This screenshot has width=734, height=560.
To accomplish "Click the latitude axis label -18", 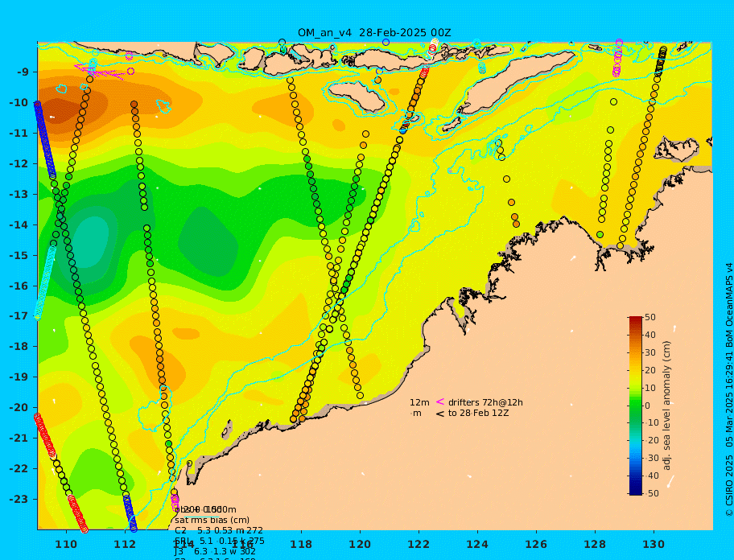I will point(19,347).
